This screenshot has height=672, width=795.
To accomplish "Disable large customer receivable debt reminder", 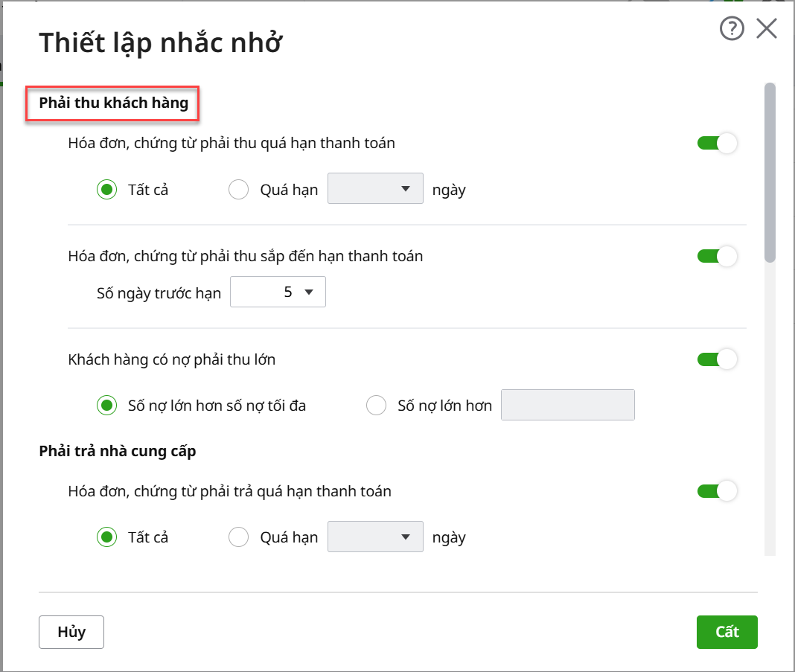I will [717, 359].
